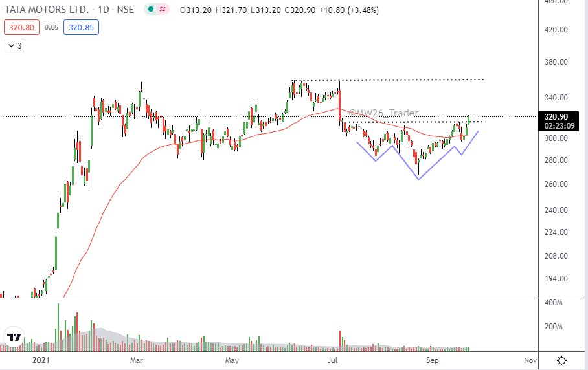Click the 340.00 price axis label

(556, 98)
